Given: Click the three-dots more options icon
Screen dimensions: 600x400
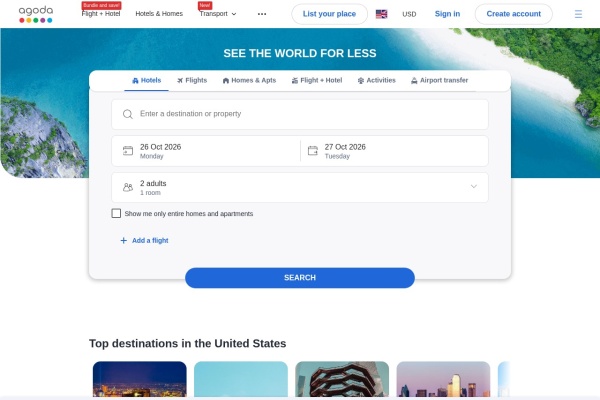Looking at the screenshot, I should (x=262, y=14).
